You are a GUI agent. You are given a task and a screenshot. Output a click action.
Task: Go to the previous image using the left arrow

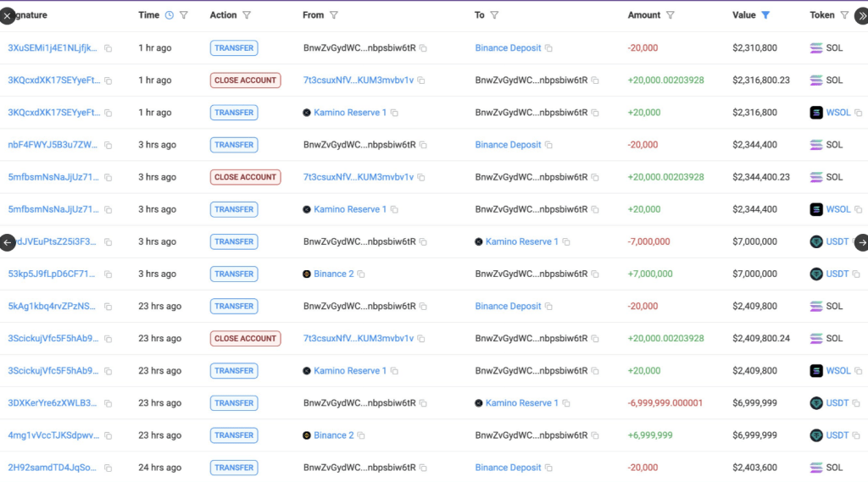[x=8, y=242]
